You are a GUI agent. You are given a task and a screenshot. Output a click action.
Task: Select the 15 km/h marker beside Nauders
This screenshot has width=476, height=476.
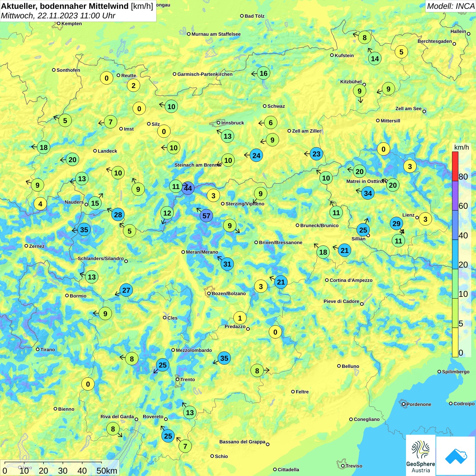tap(95, 203)
